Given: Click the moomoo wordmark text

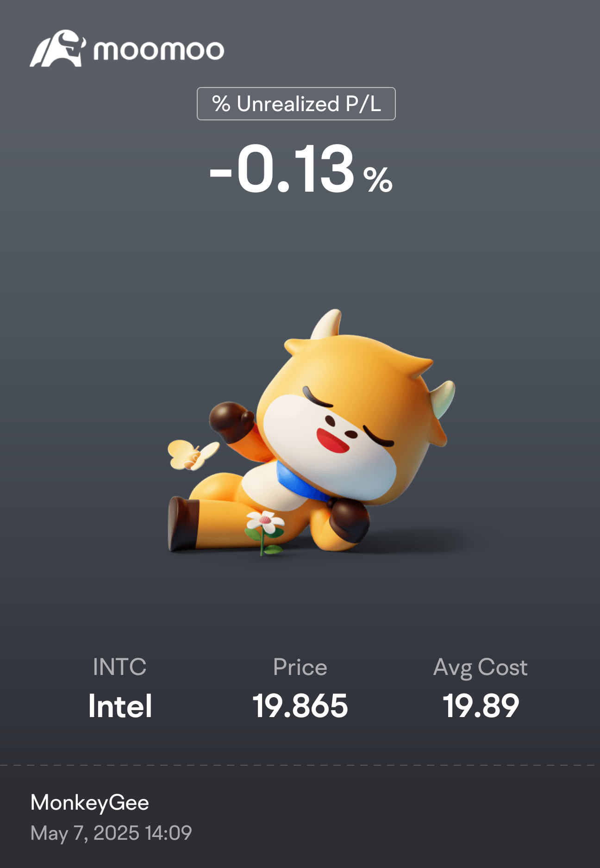Looking at the screenshot, I should (159, 50).
